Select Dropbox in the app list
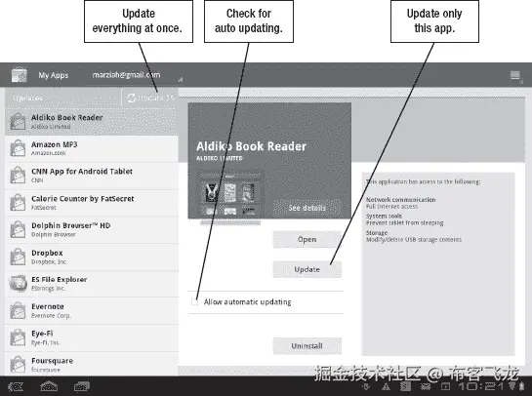Viewport: 532px width, 396px height. tap(92, 257)
